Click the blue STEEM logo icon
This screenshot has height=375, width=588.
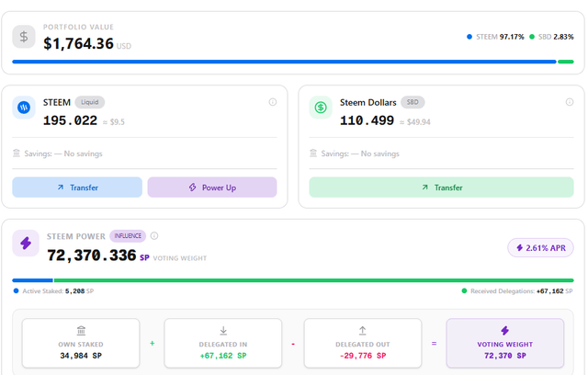coord(24,108)
